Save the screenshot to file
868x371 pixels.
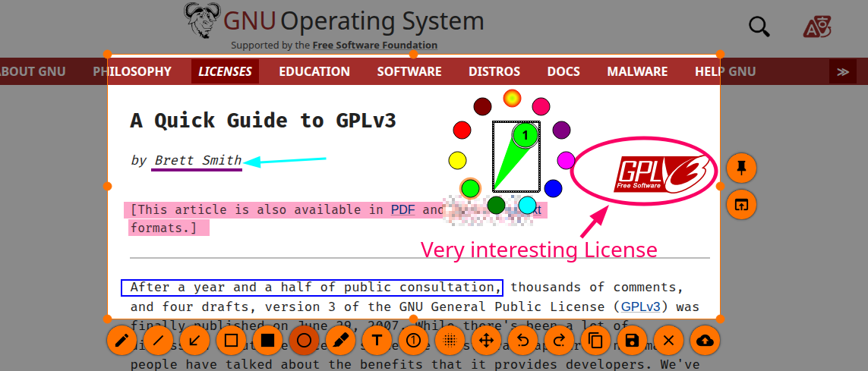(x=632, y=341)
